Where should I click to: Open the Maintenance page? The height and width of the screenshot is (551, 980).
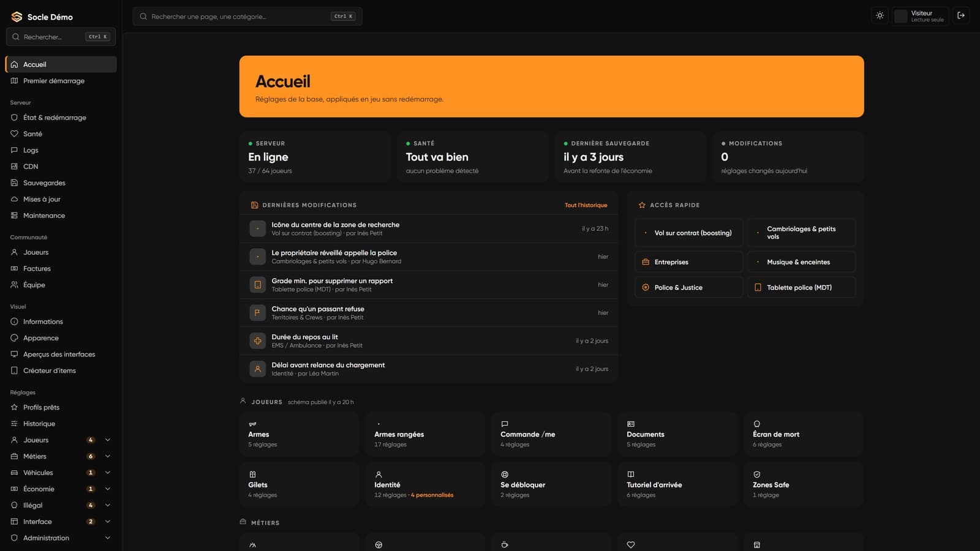(x=61, y=216)
